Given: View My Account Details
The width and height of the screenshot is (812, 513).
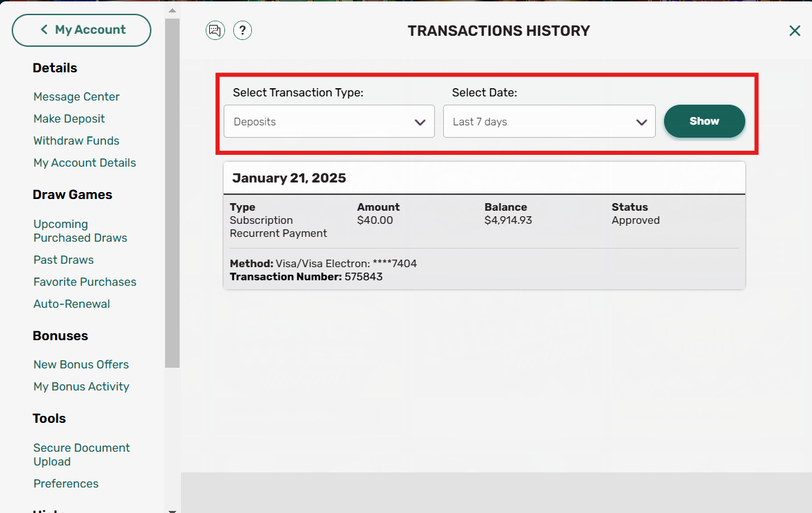Looking at the screenshot, I should coord(84,163).
